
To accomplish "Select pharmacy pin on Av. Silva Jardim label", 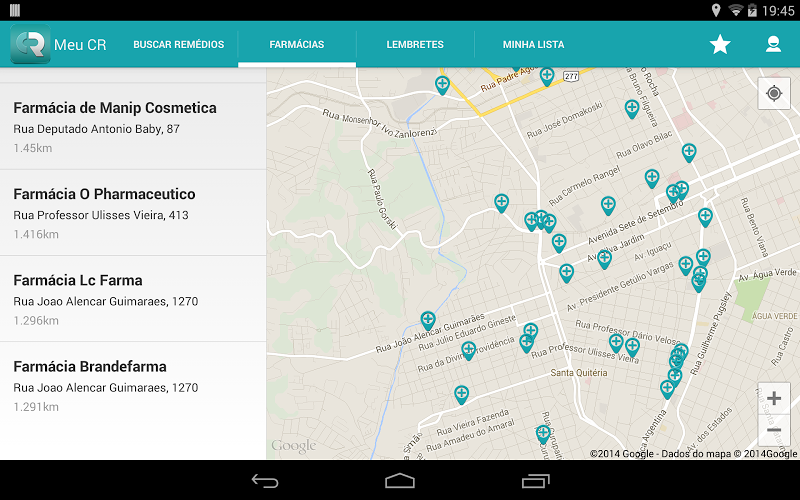I will click(604, 259).
